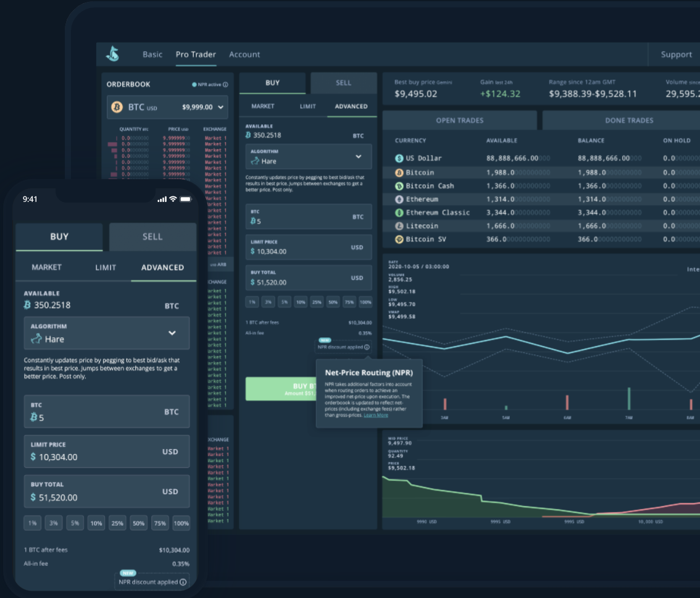Select the desktop BUY tab

coord(272,83)
